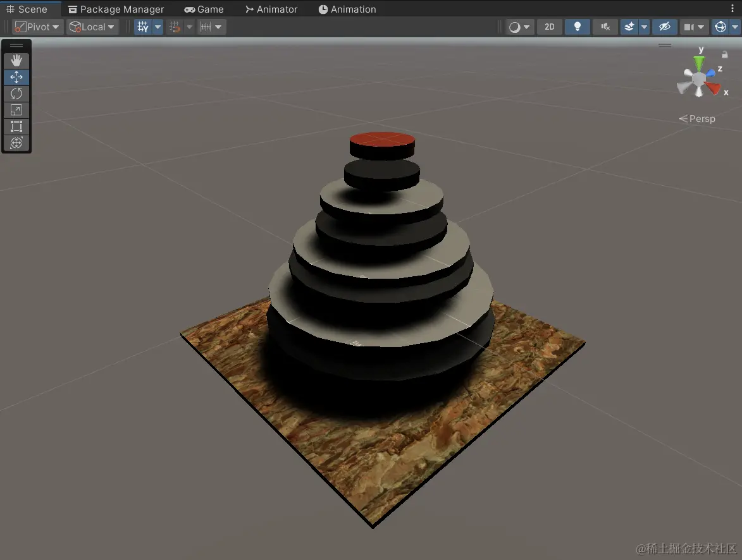Open the scene view more options menu
Viewport: 742px width, 560px height.
[733, 8]
